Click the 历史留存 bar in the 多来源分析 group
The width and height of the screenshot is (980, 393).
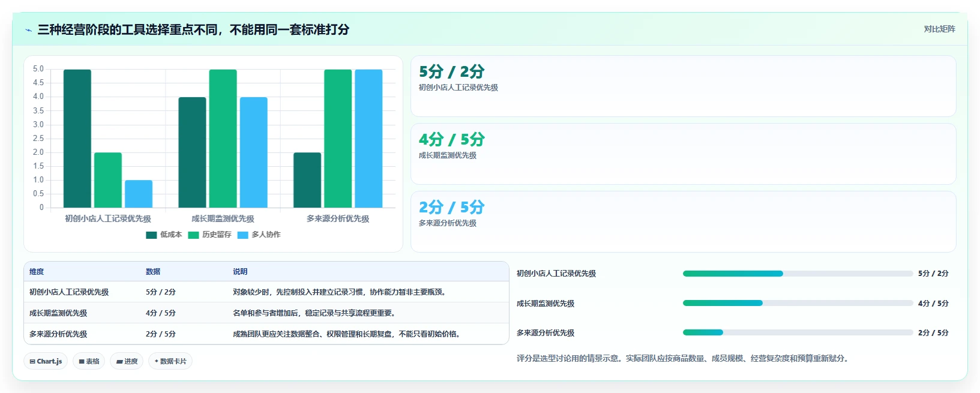[x=338, y=139]
